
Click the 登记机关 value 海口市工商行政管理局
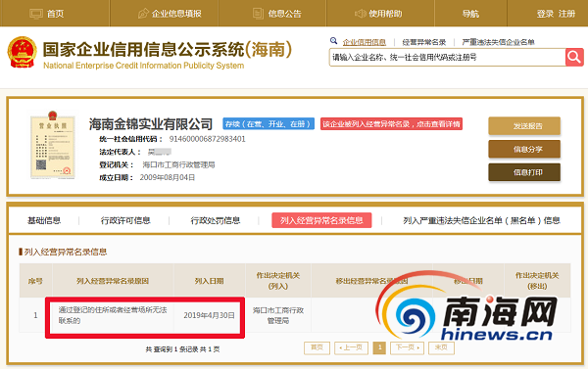click(x=178, y=164)
